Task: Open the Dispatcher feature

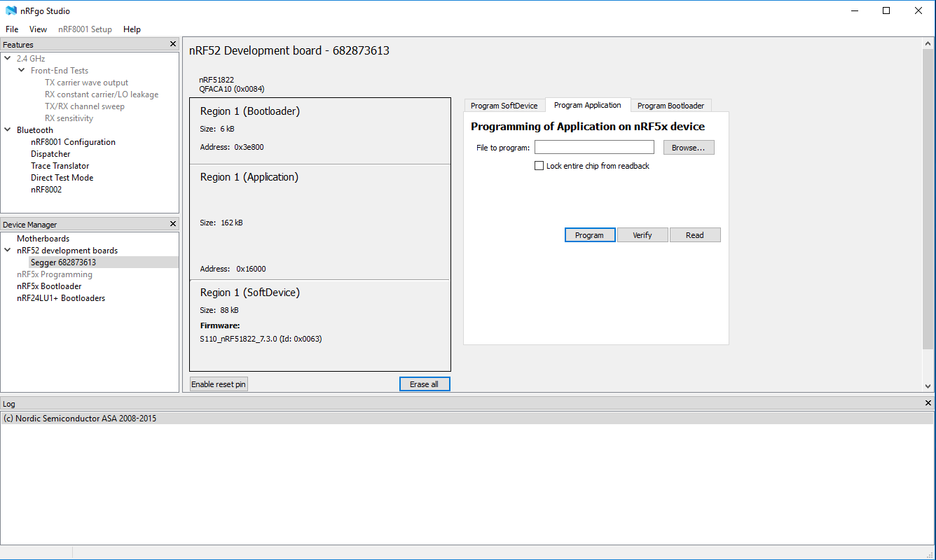Action: click(x=50, y=154)
